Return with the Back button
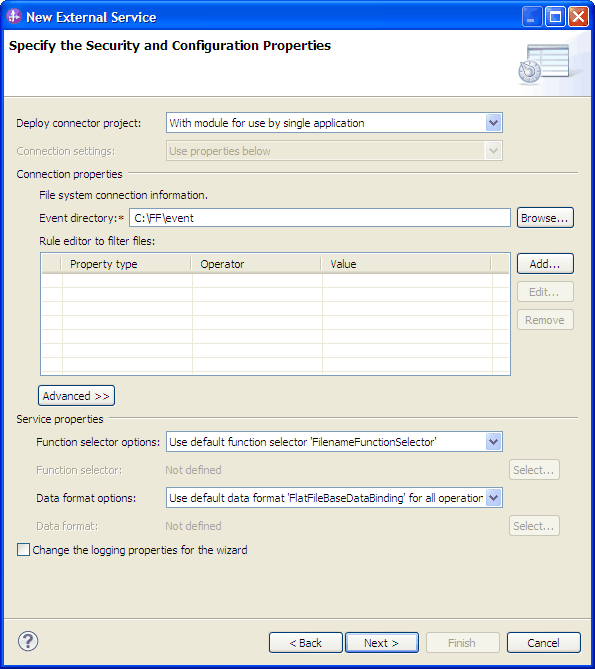 pos(306,643)
